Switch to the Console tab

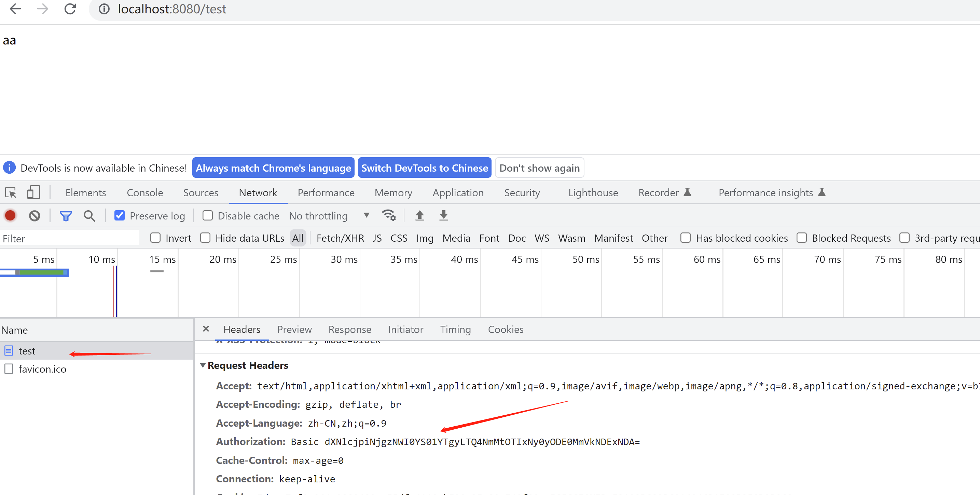click(144, 193)
